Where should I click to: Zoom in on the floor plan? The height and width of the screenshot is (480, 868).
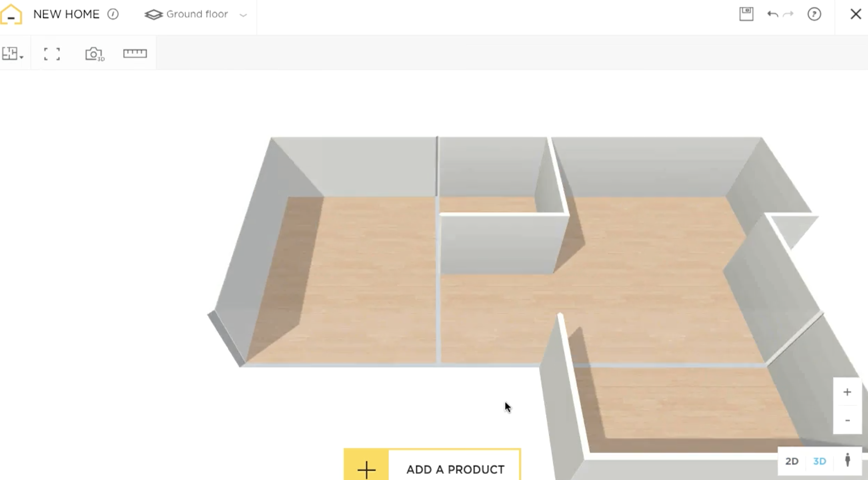pyautogui.click(x=847, y=392)
